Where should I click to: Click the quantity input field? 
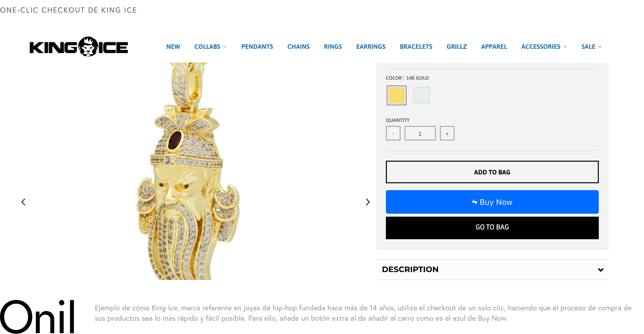pos(420,133)
